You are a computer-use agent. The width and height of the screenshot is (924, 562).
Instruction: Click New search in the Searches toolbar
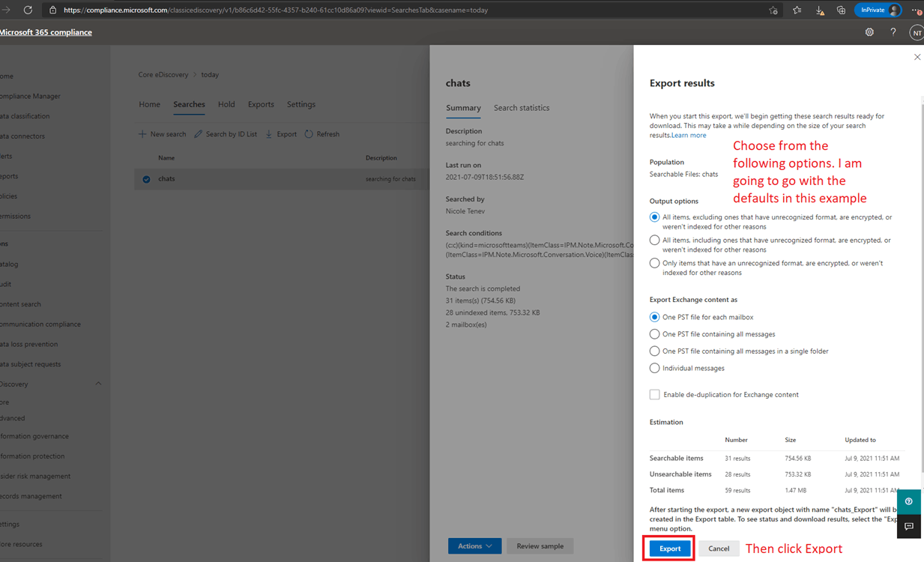coord(162,134)
